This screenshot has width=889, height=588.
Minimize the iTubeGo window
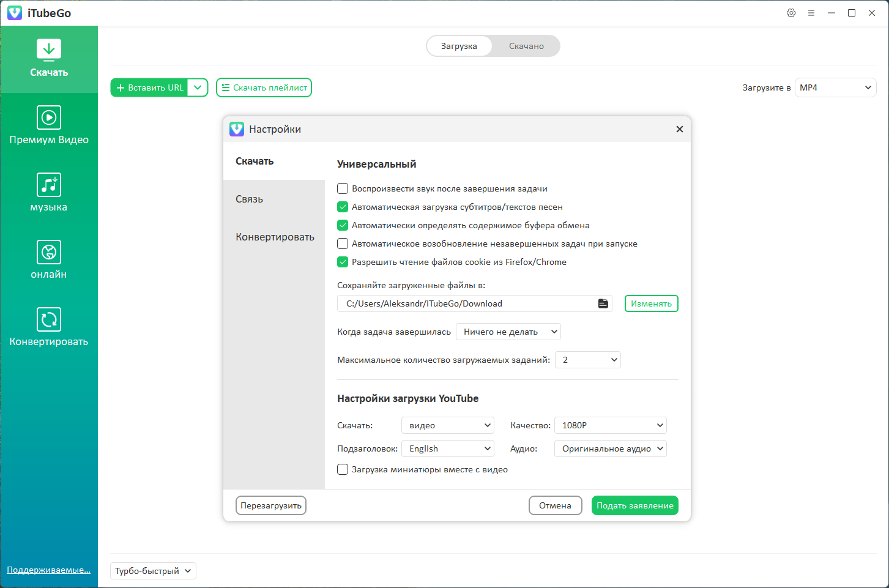(x=831, y=13)
